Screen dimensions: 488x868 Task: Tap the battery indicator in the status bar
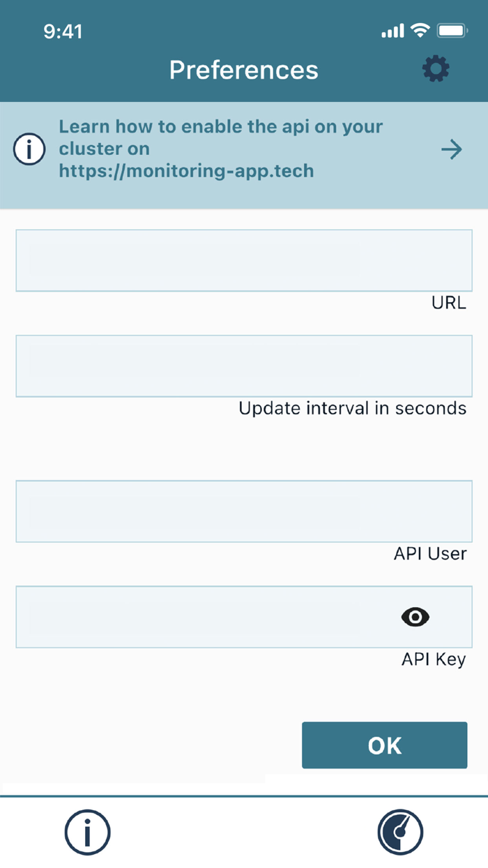[453, 31]
